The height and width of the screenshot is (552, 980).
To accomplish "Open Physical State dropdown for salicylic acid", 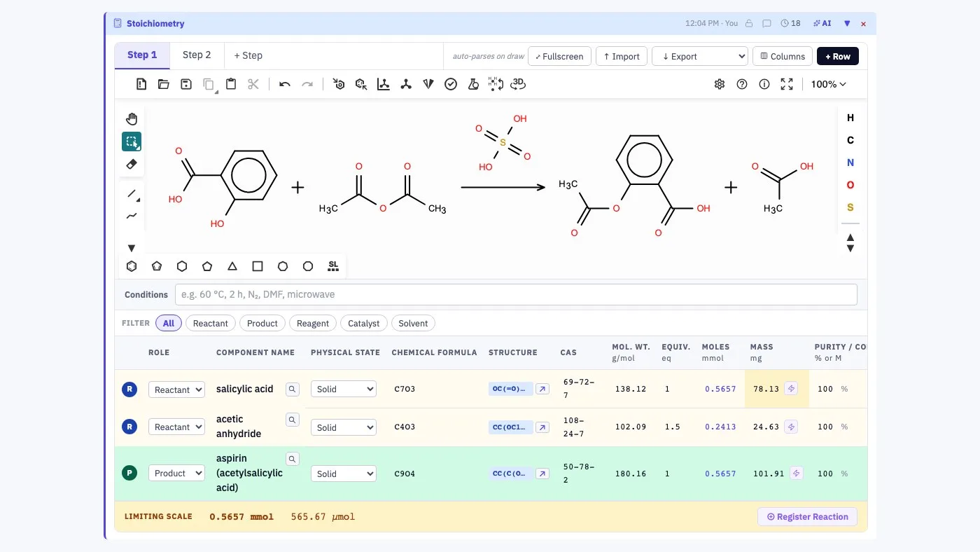I will click(x=344, y=389).
